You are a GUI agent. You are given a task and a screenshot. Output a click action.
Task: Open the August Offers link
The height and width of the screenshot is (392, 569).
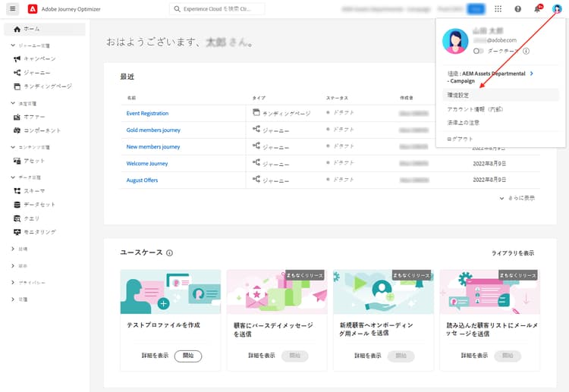click(142, 180)
